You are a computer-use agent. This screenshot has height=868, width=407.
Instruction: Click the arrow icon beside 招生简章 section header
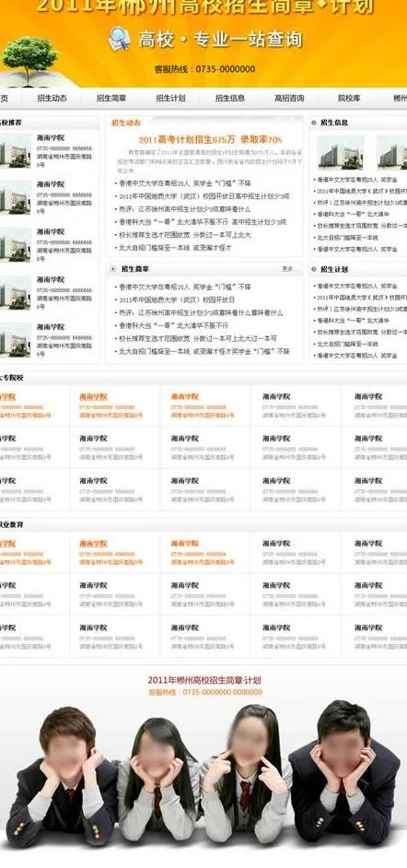pyautogui.click(x=113, y=269)
